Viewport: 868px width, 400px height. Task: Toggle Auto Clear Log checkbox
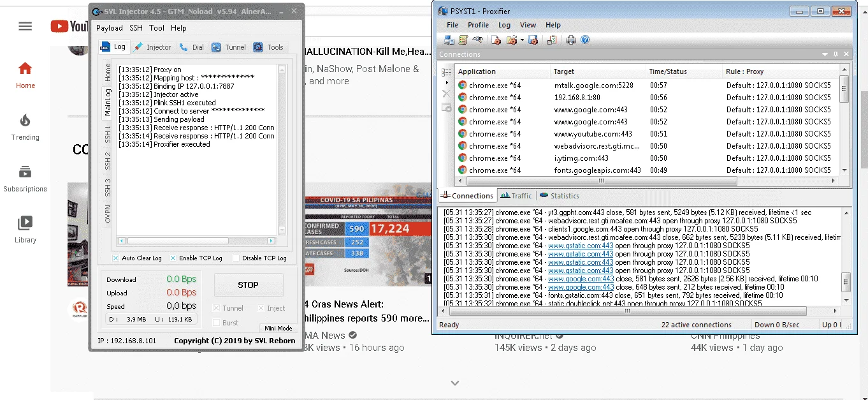[115, 258]
